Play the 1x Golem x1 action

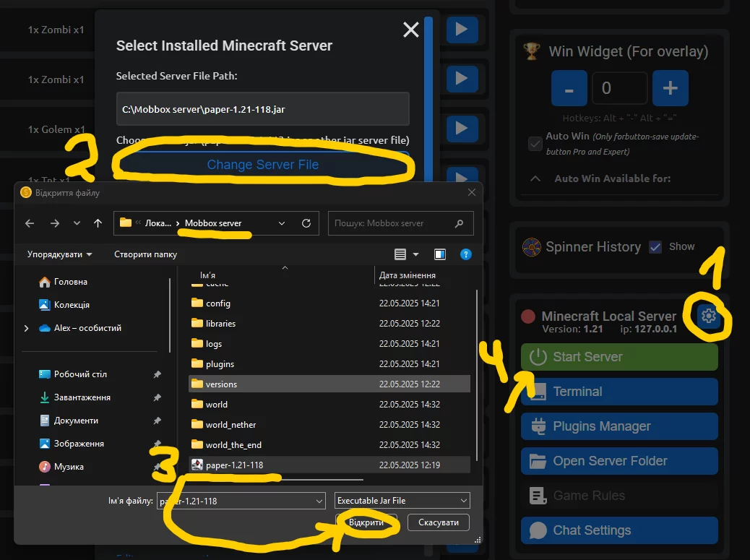point(462,129)
